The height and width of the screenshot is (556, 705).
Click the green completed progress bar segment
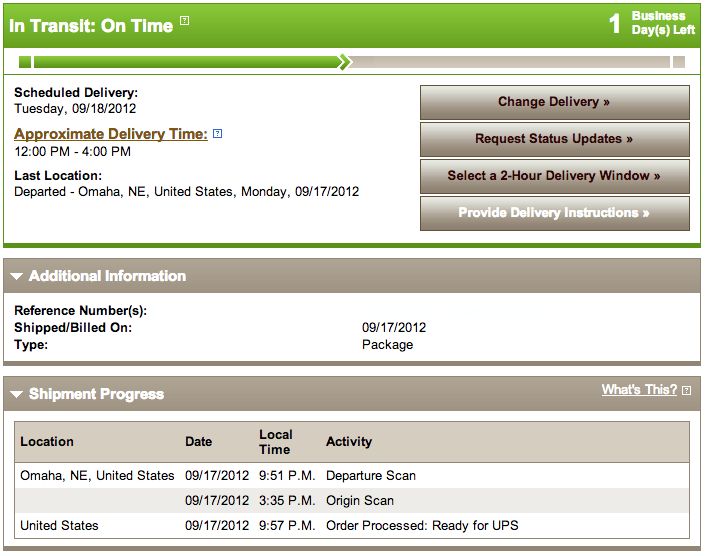tap(187, 62)
